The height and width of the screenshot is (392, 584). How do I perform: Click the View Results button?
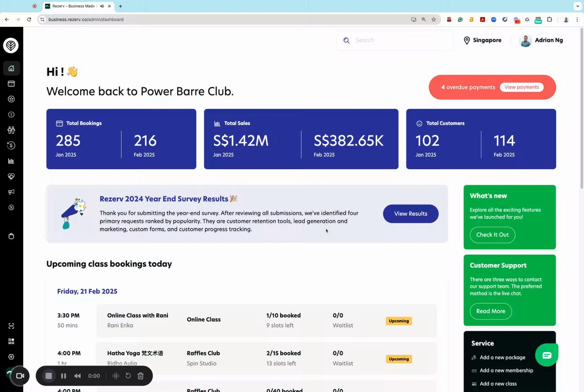click(x=411, y=214)
